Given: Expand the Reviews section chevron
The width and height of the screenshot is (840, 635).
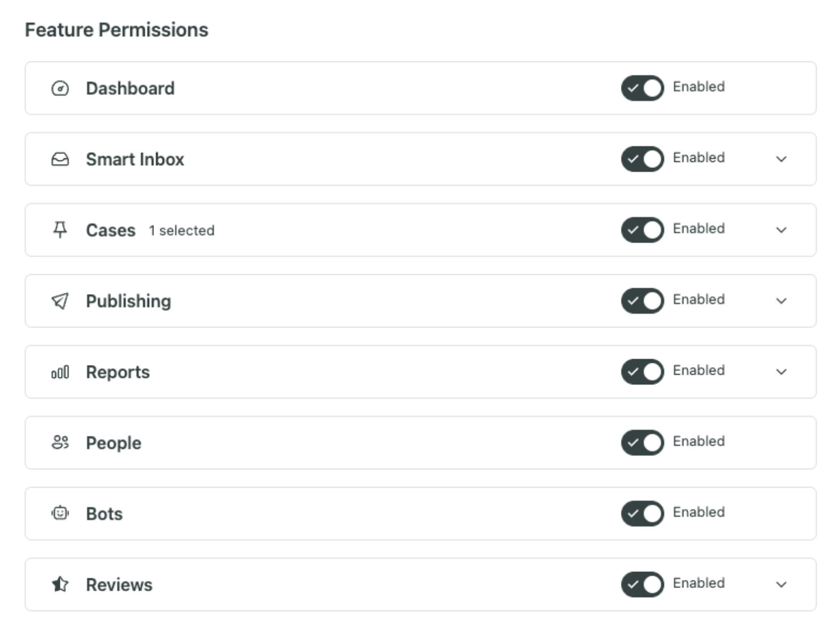Looking at the screenshot, I should click(781, 585).
